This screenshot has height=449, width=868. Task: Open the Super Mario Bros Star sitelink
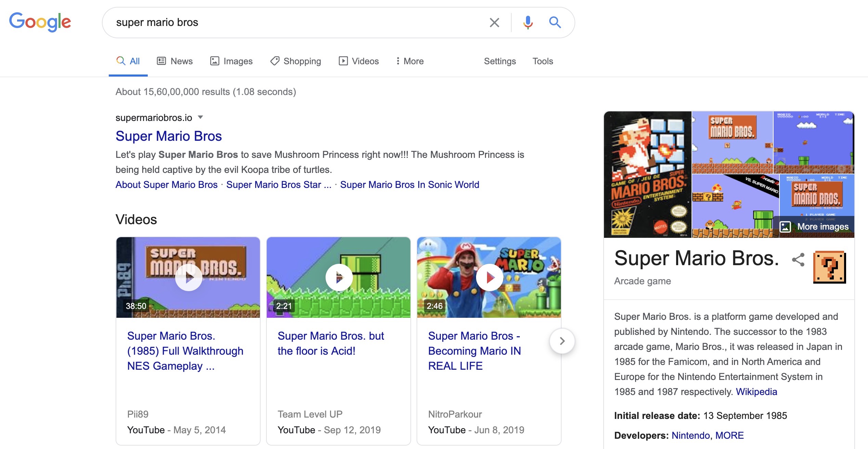(279, 185)
